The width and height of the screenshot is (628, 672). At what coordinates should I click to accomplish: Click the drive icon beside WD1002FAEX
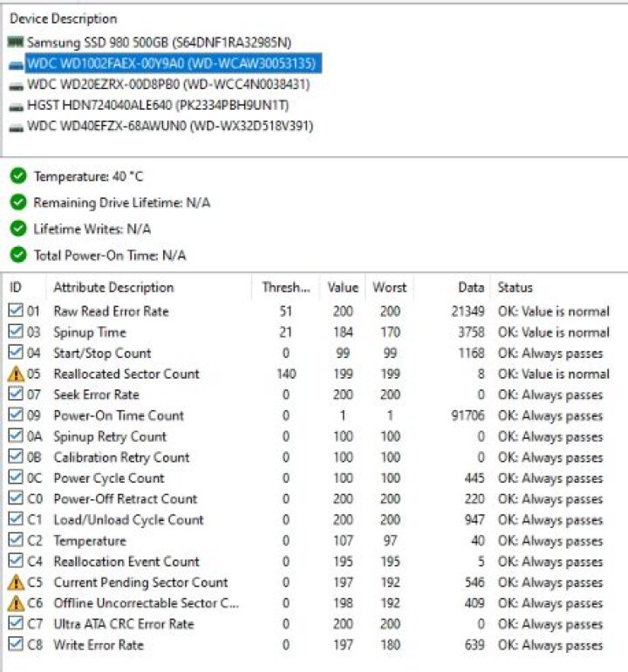(16, 65)
